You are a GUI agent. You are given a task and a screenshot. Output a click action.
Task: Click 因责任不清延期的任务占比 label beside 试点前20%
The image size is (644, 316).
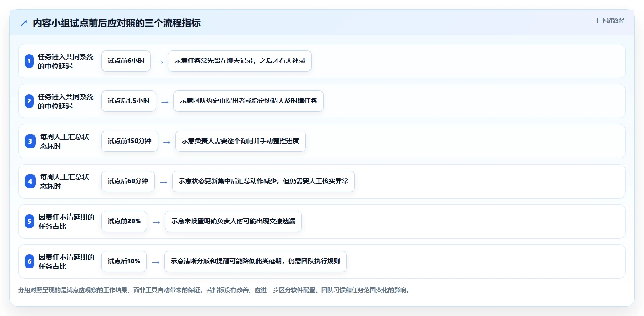click(x=66, y=221)
